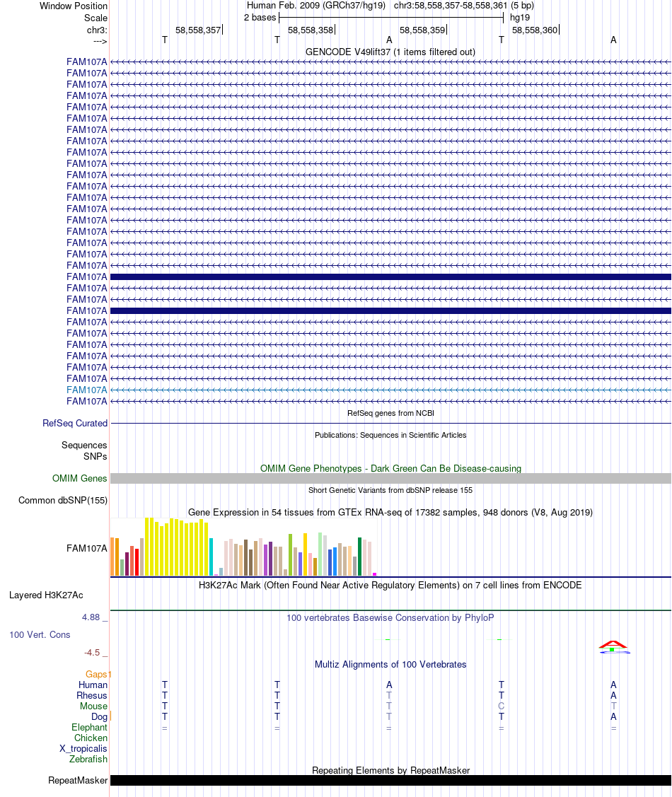Open Short Genetic Variants from dbSNP title
Viewport: 672px width, 797px height.
pos(390,490)
